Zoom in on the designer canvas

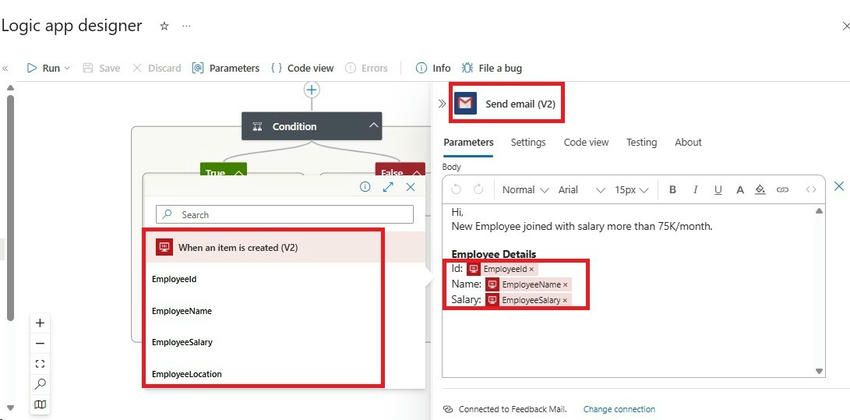pyautogui.click(x=40, y=323)
